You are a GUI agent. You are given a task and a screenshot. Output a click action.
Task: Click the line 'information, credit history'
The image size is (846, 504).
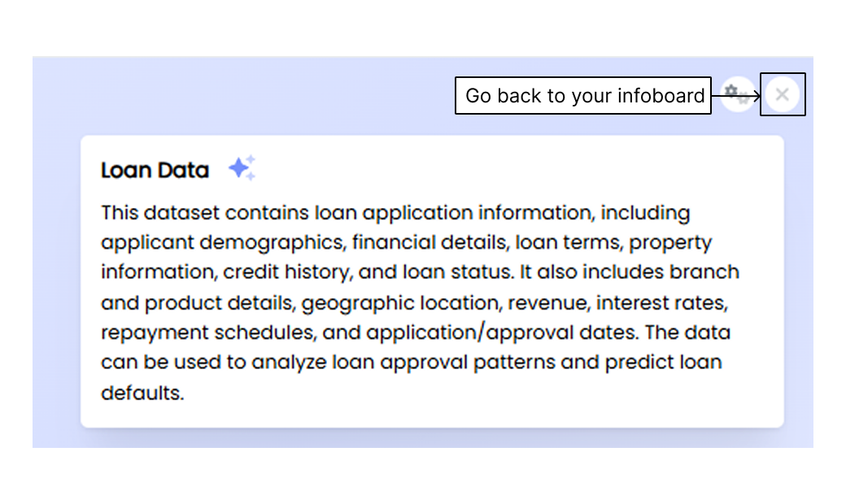[420, 272]
